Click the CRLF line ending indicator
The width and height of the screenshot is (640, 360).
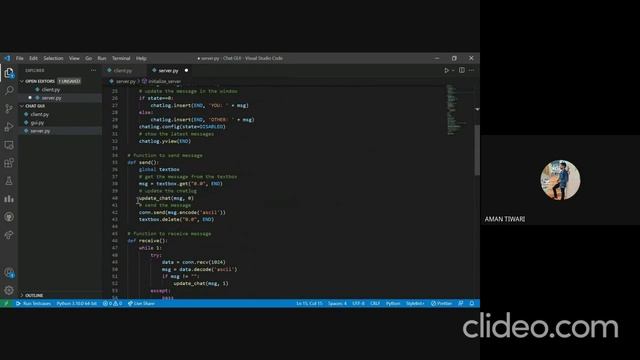click(x=375, y=304)
